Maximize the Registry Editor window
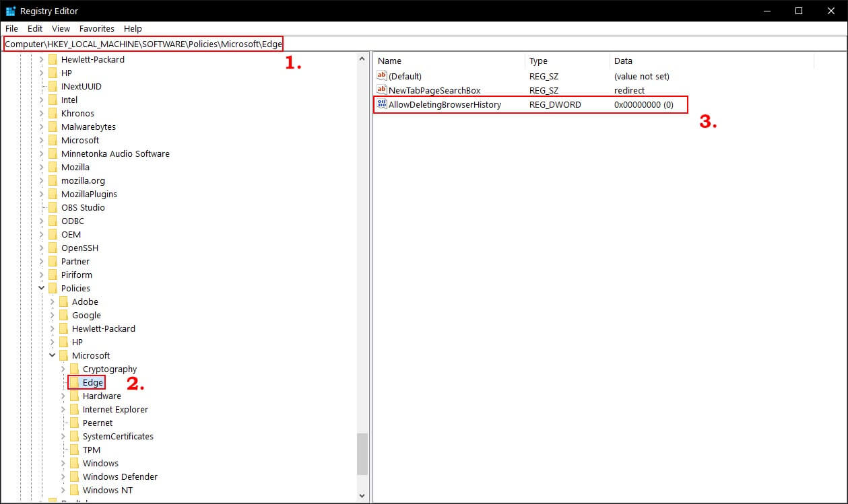Image resolution: width=848 pixels, height=504 pixels. point(798,11)
